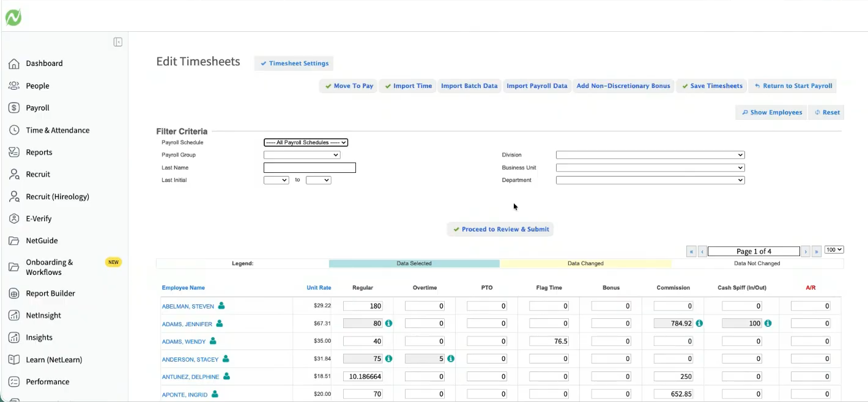Click the green N logo
868x402 pixels.
coord(13,18)
